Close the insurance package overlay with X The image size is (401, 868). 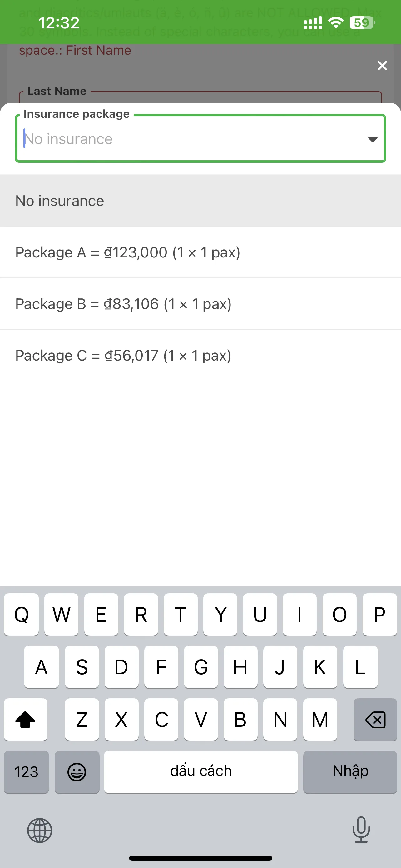click(x=382, y=65)
